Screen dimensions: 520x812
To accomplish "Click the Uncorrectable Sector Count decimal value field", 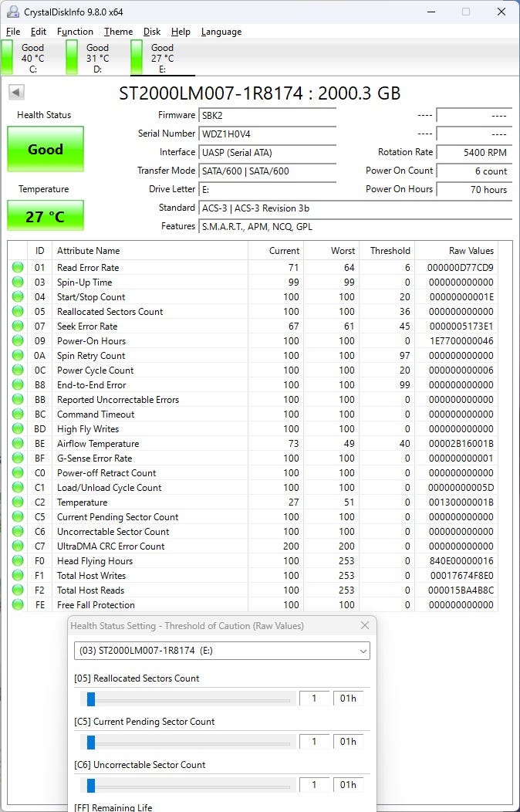I will (x=314, y=784).
